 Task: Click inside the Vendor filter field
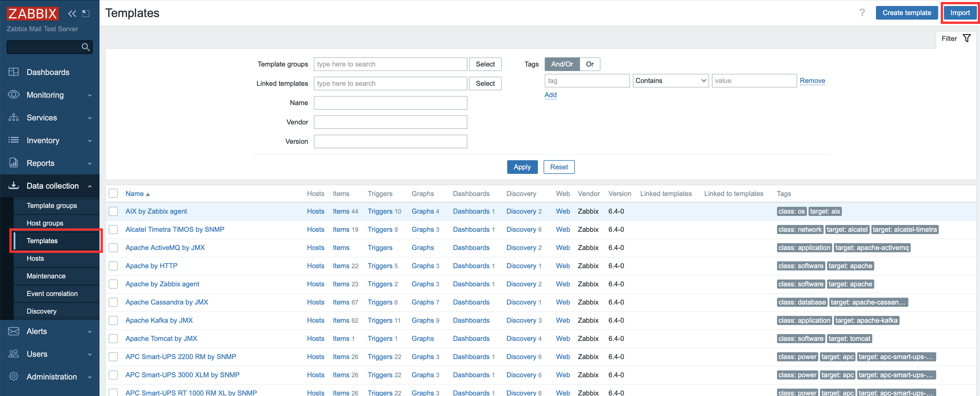coord(390,122)
